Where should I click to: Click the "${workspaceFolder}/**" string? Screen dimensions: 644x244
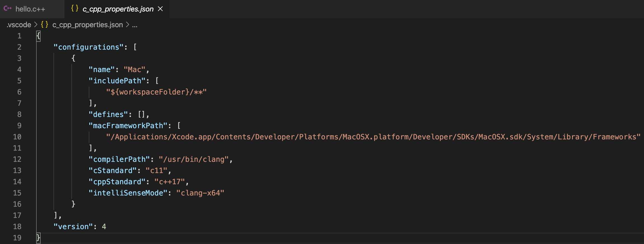(156, 92)
